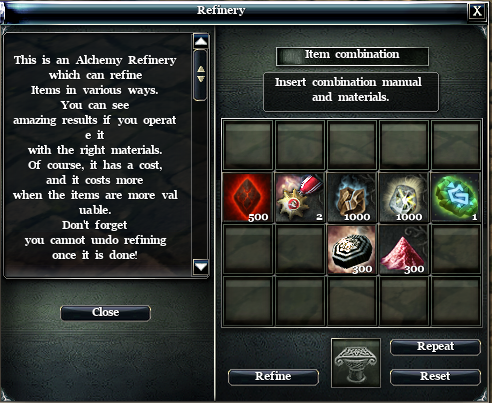
Task: Click the star medal item with count 2
Action: (300, 197)
